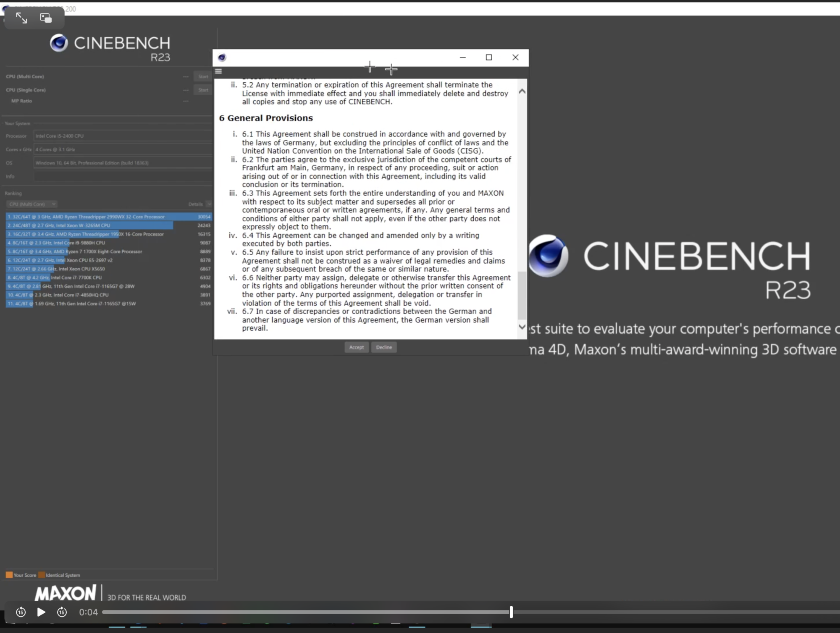The height and width of the screenshot is (633, 840).
Task: Select ranking row AMD Ryzen Threadripper 2990WX
Action: [x=109, y=217]
